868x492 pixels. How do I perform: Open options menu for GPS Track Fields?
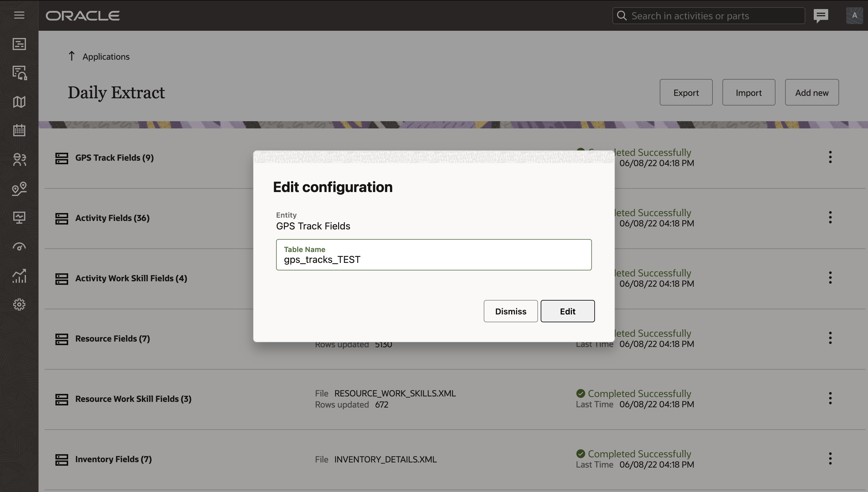pyautogui.click(x=830, y=157)
